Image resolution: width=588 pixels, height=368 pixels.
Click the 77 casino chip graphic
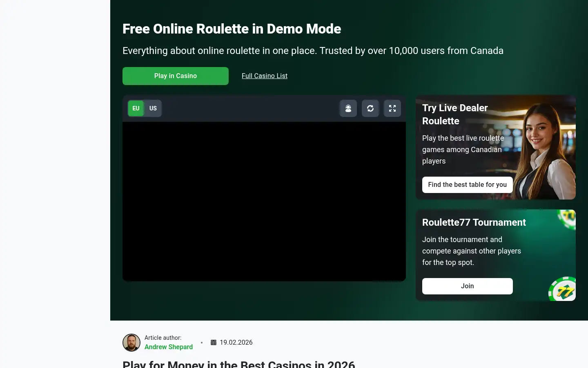[x=563, y=289]
